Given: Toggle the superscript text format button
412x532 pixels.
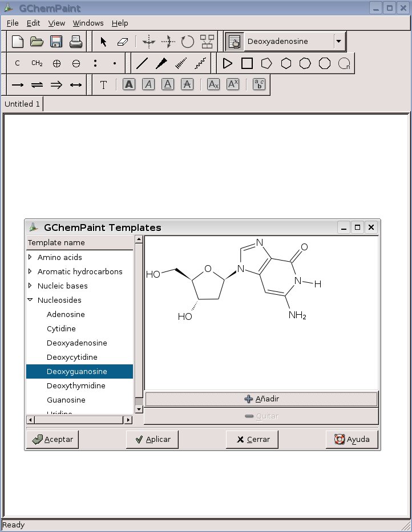Looking at the screenshot, I should (232, 85).
